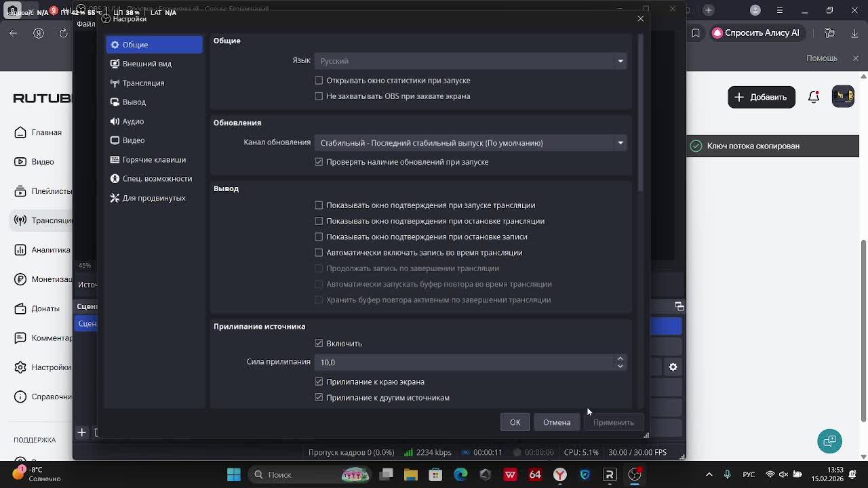Expand the Язык language dropdown
Screen dimensions: 868x488
(471, 61)
